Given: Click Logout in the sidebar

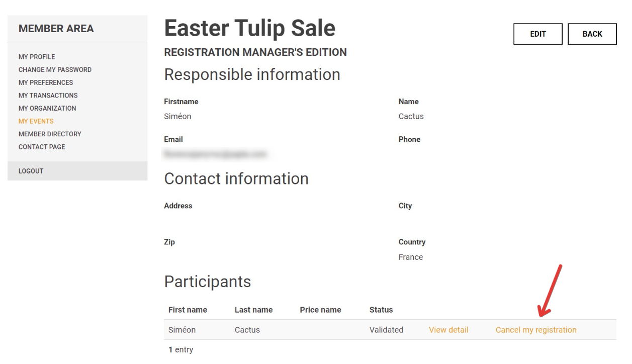Looking at the screenshot, I should [31, 171].
